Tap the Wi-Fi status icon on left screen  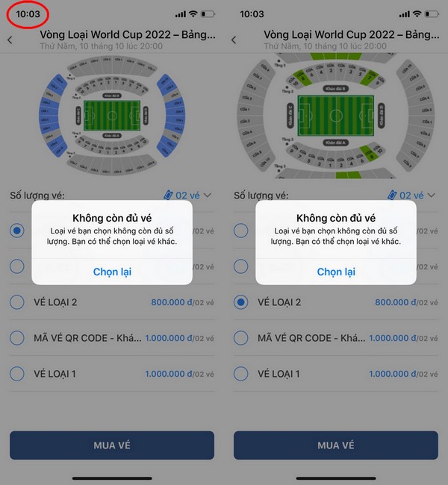pyautogui.click(x=193, y=14)
